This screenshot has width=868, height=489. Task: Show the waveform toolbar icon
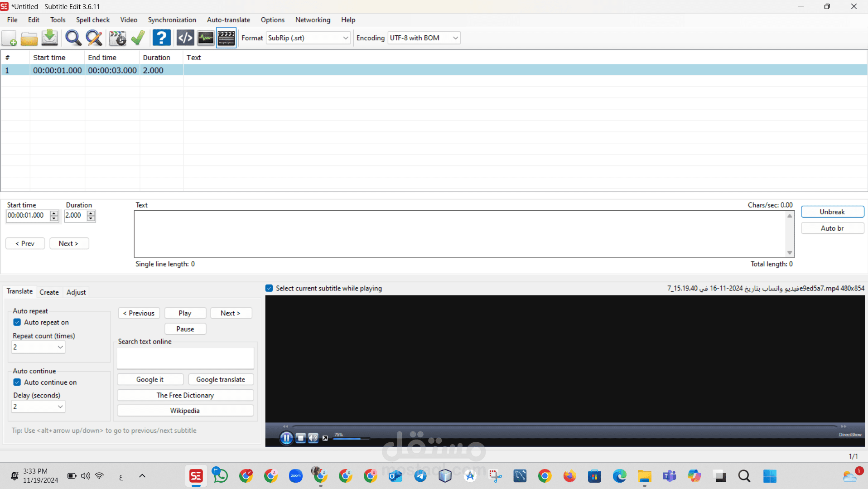[x=206, y=38]
